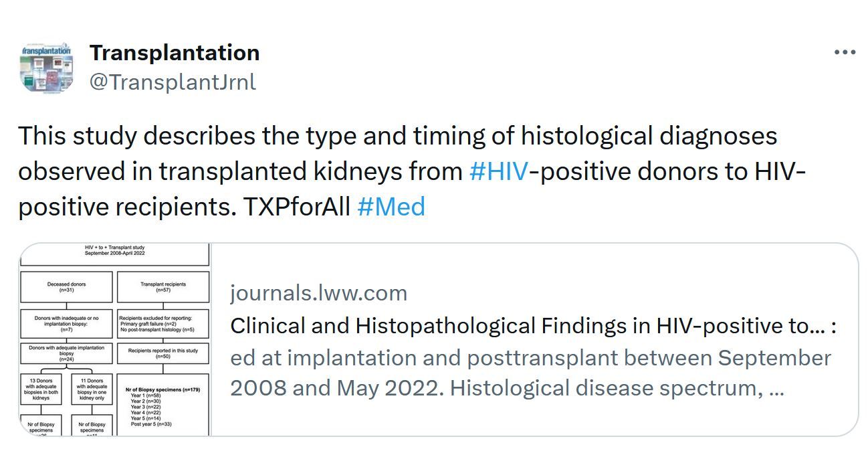Click the Recipients reported in this study box

163,353
